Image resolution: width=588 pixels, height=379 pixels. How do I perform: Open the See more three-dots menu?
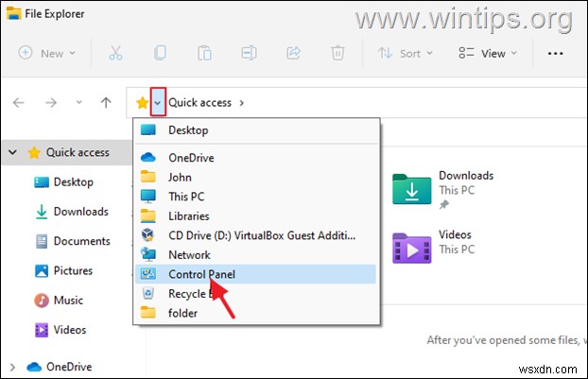coord(555,53)
